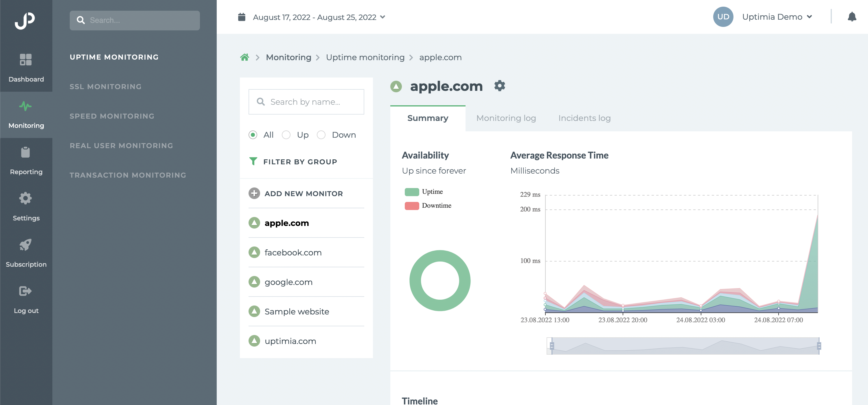Open the notifications bell
Image resolution: width=868 pixels, height=405 pixels.
tap(852, 17)
